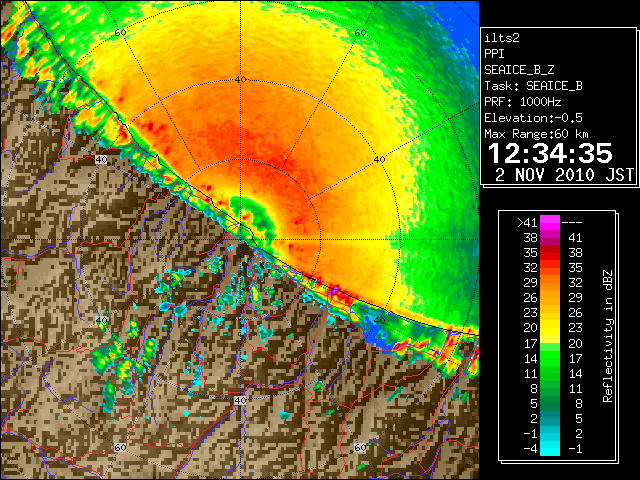
Task: Pick the bright green swatch beside left '14'
Action: 550,358
